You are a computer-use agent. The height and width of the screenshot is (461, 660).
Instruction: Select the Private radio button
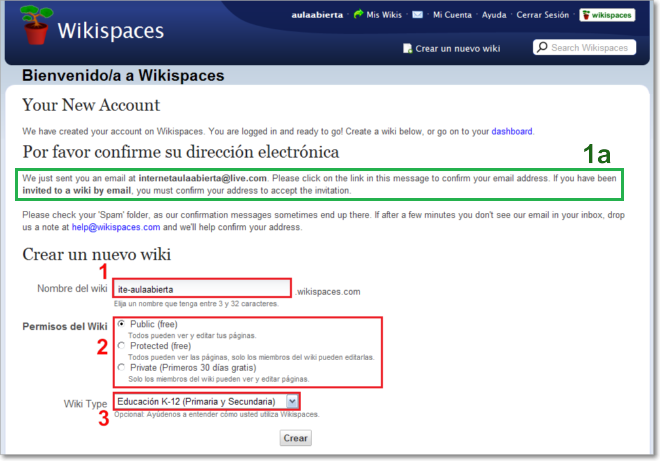click(121, 368)
